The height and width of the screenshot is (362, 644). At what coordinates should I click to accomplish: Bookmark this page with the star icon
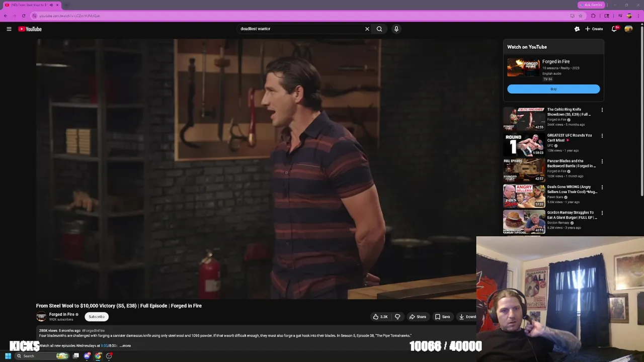click(x=580, y=16)
